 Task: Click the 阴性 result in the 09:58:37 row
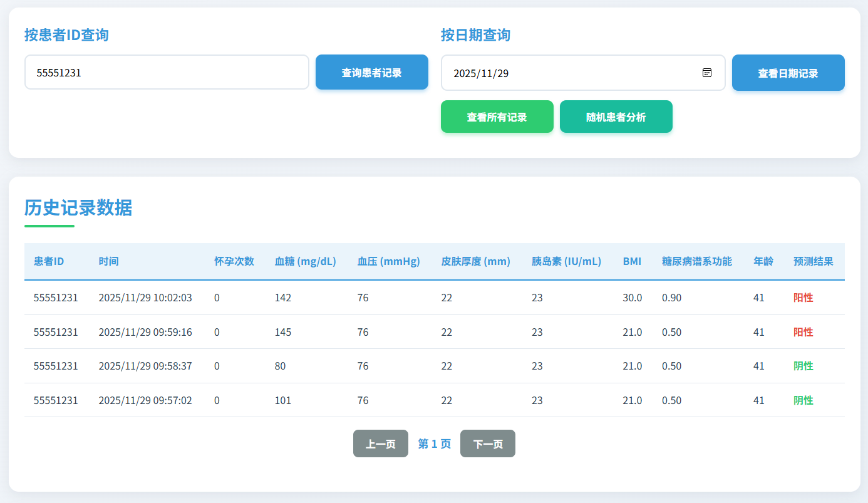click(x=803, y=366)
